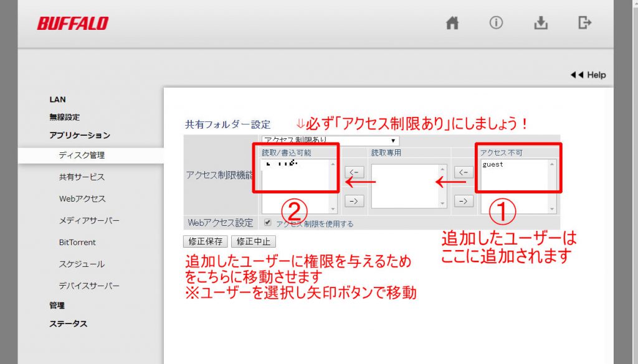This screenshot has height=364, width=638.
Task: Toggle Webアクセス制限を使用する checkbox
Action: click(x=268, y=223)
